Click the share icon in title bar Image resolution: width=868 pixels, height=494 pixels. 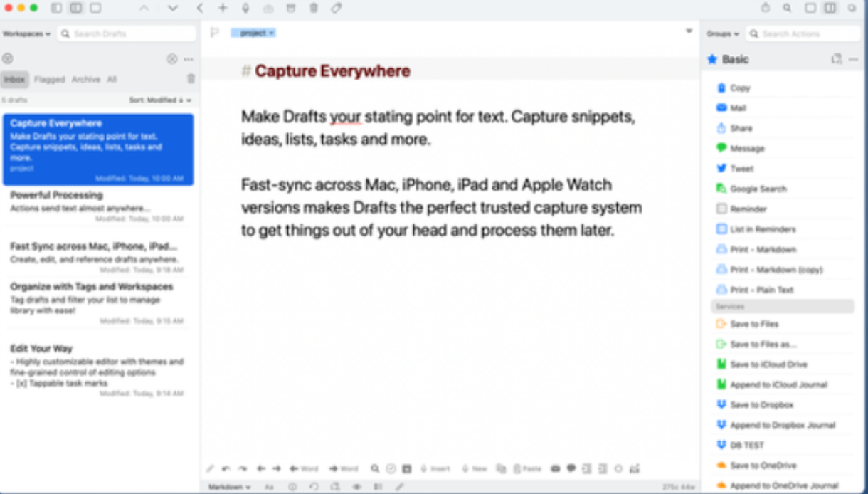coord(766,8)
